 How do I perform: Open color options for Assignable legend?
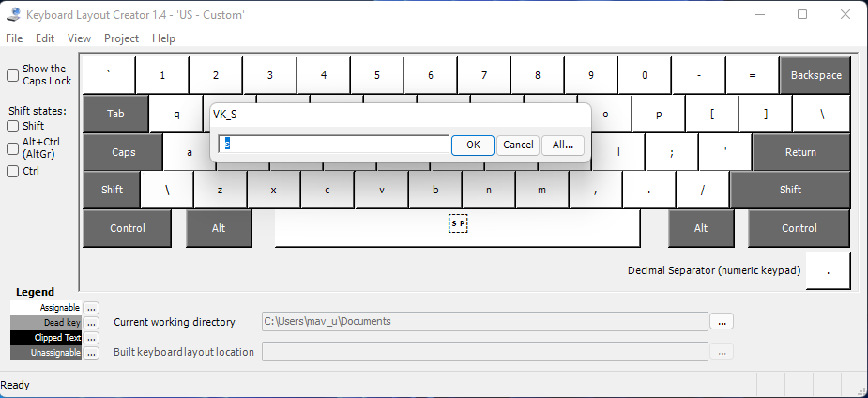click(91, 308)
